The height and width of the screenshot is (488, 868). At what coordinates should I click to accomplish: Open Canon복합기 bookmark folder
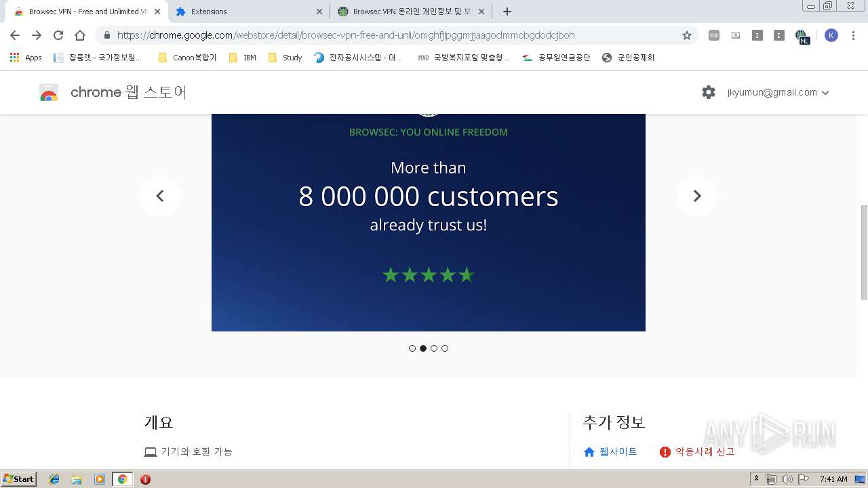click(187, 58)
